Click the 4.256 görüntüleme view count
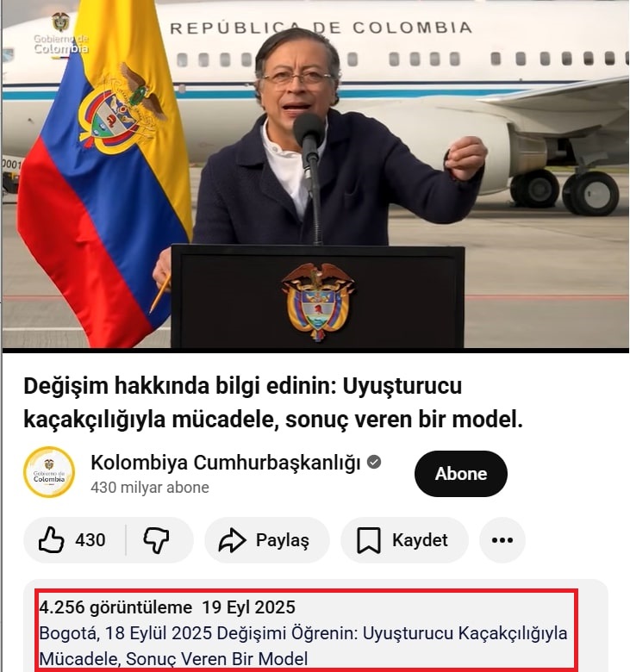 pyautogui.click(x=115, y=607)
